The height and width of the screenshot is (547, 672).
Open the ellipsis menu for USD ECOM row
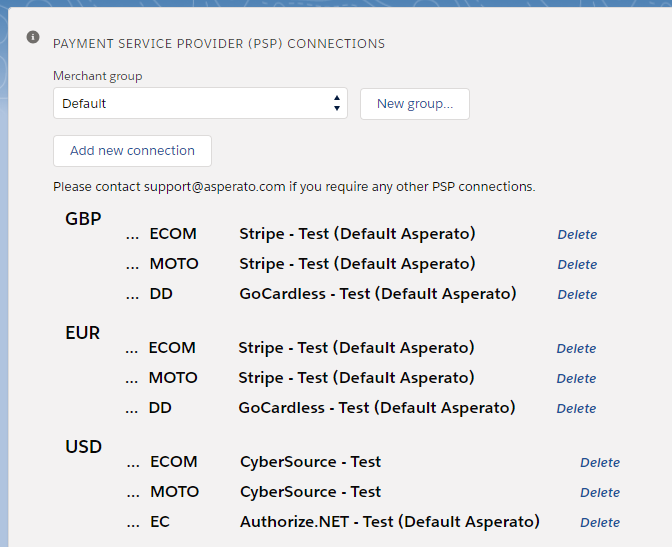(x=133, y=463)
